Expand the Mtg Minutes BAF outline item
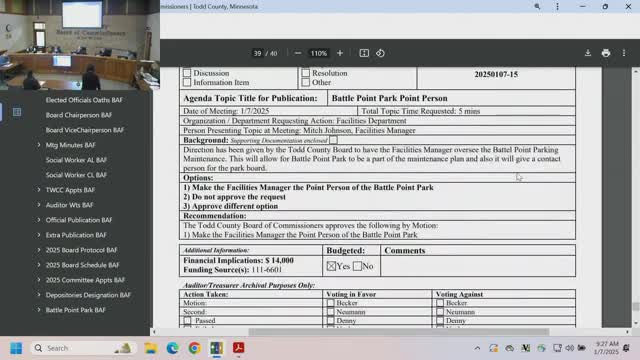The width and height of the screenshot is (640, 360). point(39,145)
